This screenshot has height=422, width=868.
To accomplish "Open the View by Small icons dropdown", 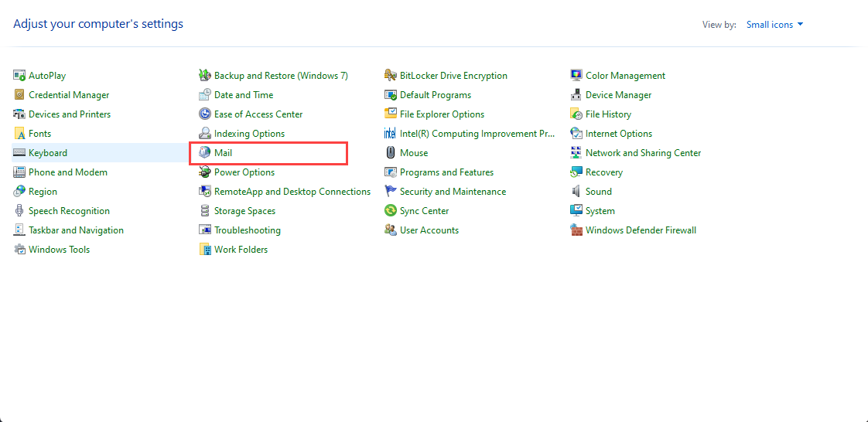I will (x=774, y=25).
